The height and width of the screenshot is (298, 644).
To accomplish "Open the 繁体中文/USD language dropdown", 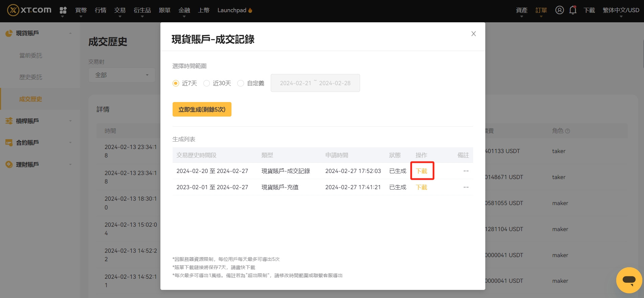I will point(621,10).
